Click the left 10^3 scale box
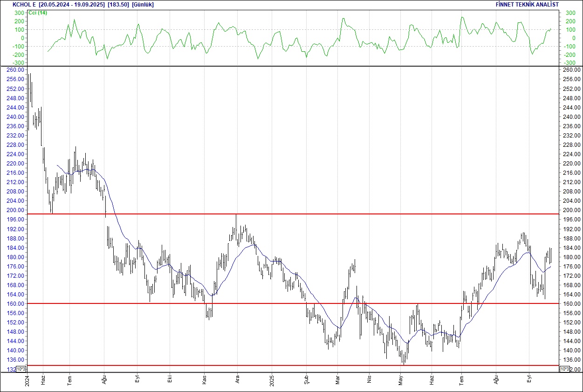The height and width of the screenshot is (392, 583). [21, 369]
